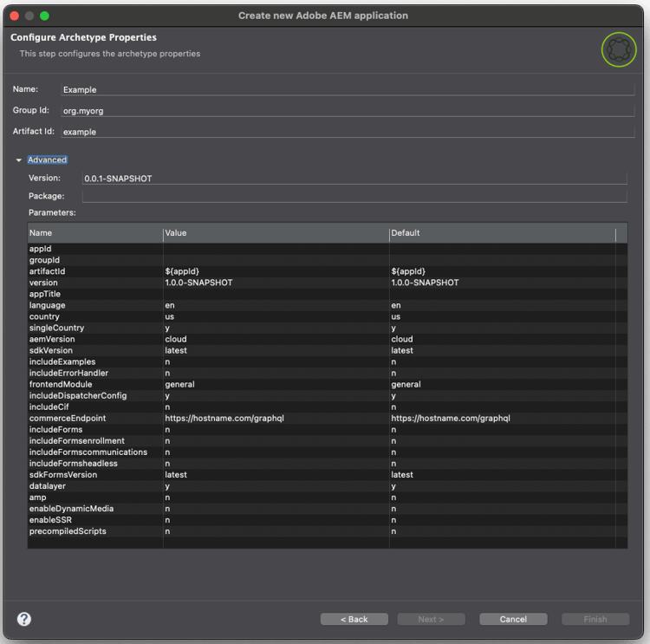Click the version value 1.0.0-SNAPSHOT cell

276,283
